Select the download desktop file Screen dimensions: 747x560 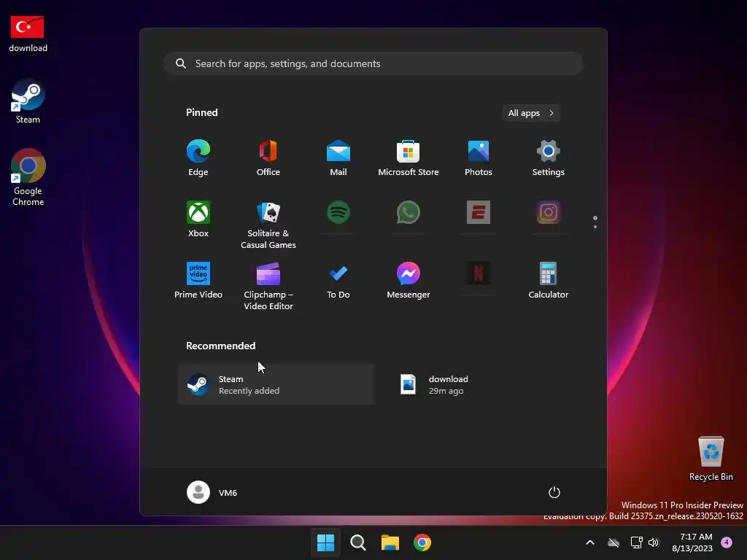point(28,34)
